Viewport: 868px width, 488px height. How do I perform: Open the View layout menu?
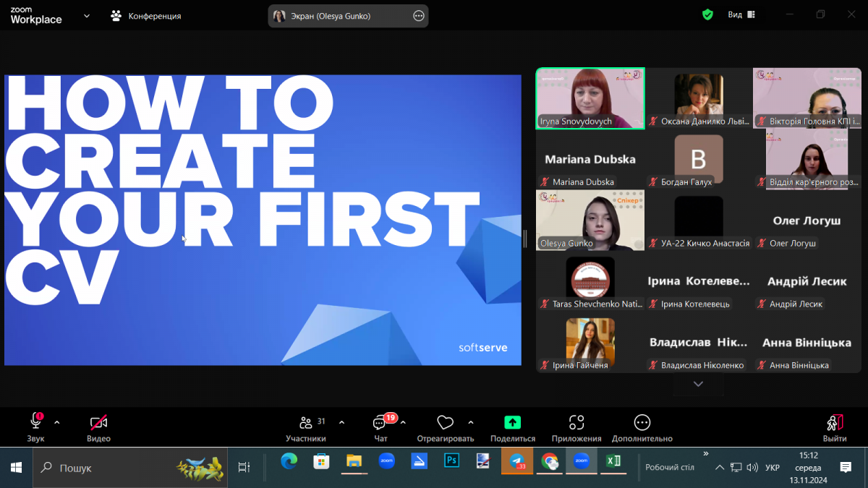(741, 14)
